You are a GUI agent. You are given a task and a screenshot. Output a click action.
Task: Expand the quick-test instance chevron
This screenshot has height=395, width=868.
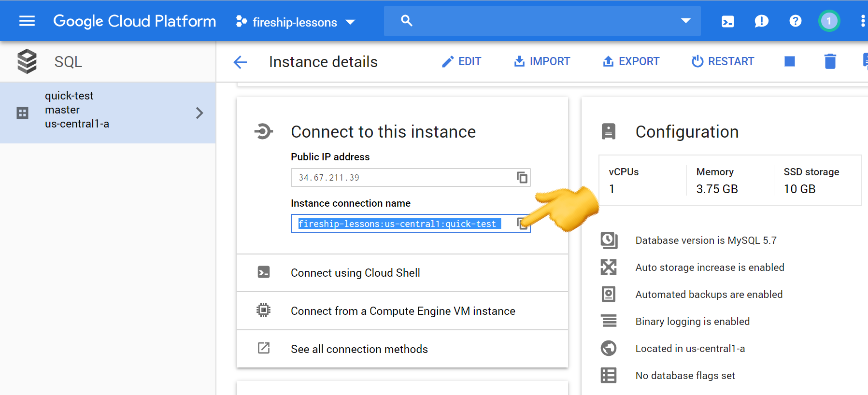tap(199, 113)
